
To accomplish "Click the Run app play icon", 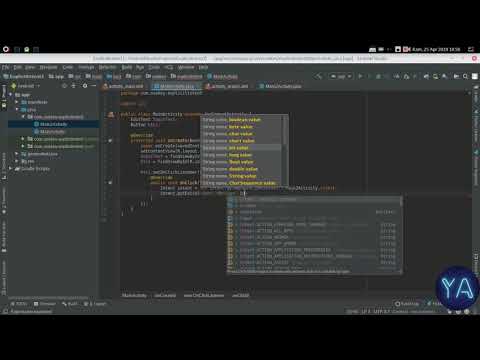I will tap(360, 76).
